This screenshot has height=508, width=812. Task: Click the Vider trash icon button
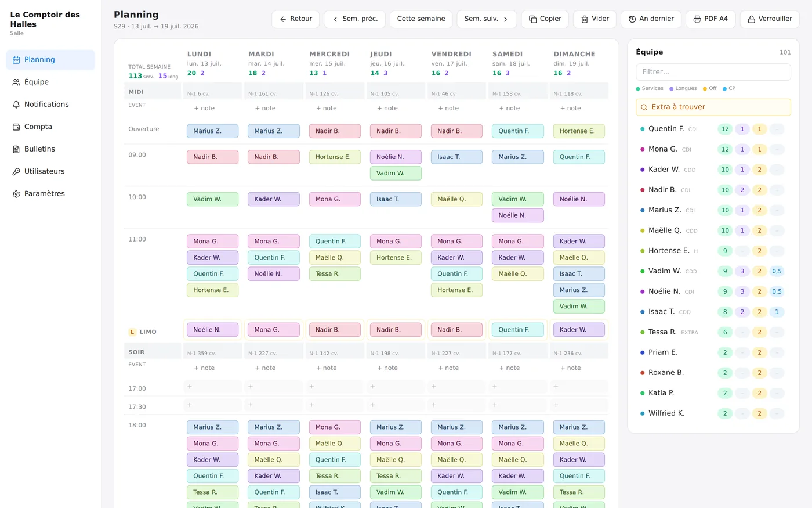(594, 19)
